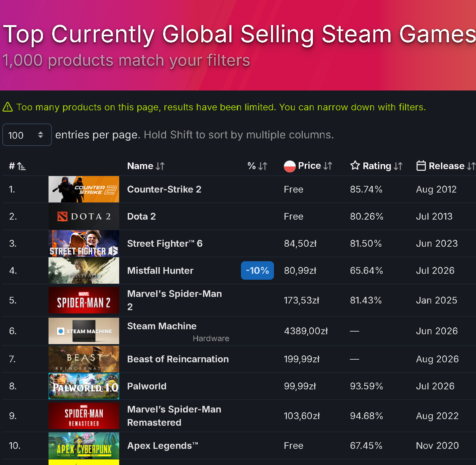Click the 80,99zł price cell
Screen dimensions: 476x465
pyautogui.click(x=300, y=270)
